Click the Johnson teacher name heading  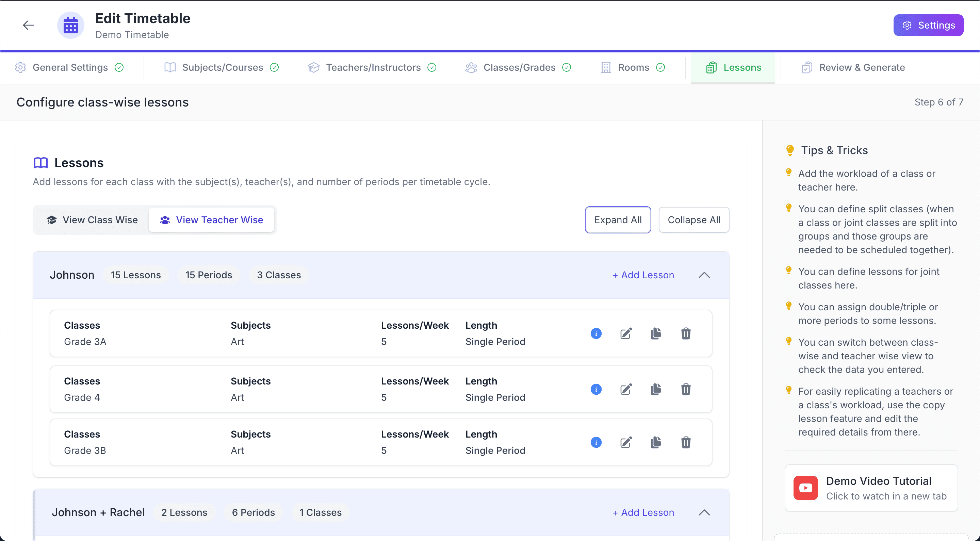click(x=72, y=275)
